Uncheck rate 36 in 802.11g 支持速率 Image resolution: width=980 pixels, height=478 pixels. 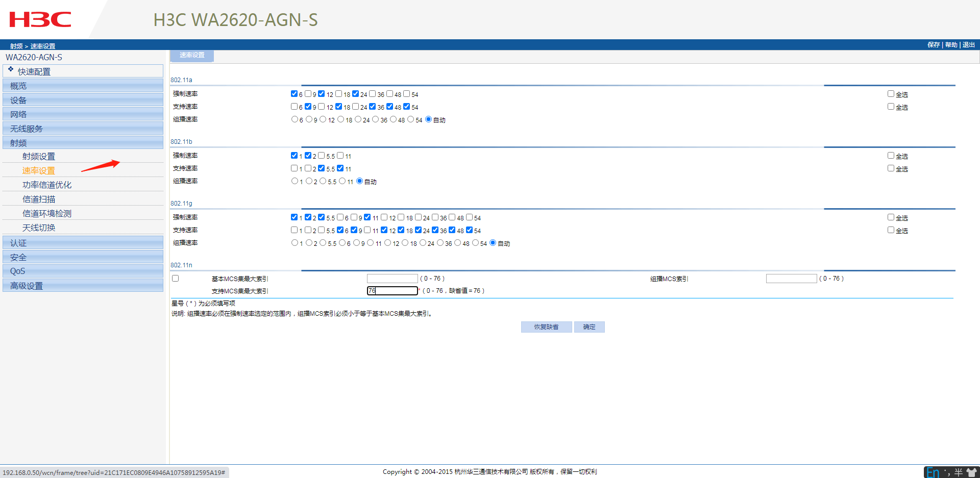pyautogui.click(x=435, y=230)
